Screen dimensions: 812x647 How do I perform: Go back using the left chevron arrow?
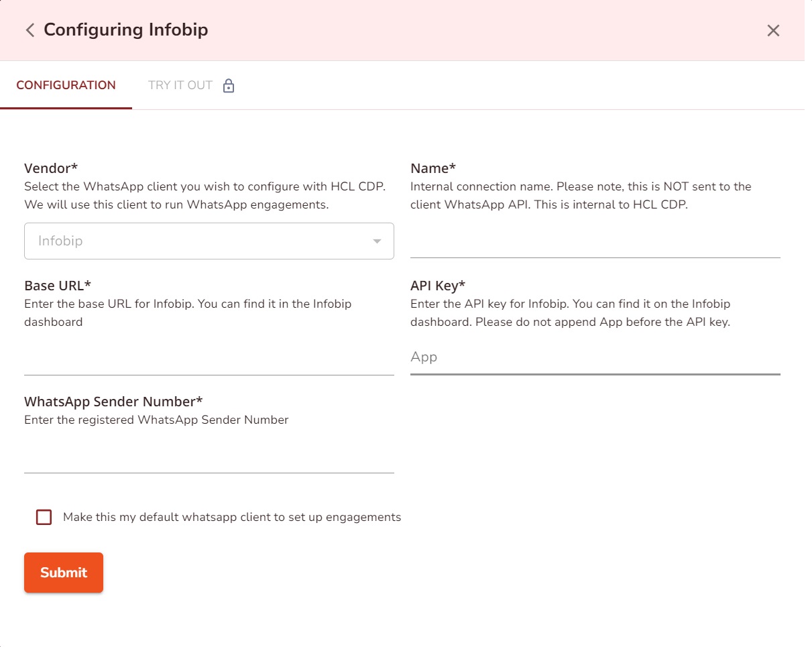coord(30,30)
